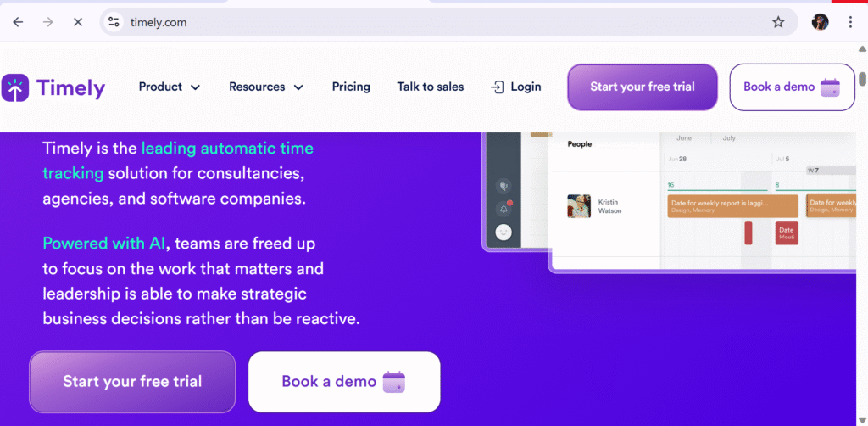This screenshot has height=426, width=868.
Task: Click the green '16' hours value
Action: pyautogui.click(x=671, y=185)
